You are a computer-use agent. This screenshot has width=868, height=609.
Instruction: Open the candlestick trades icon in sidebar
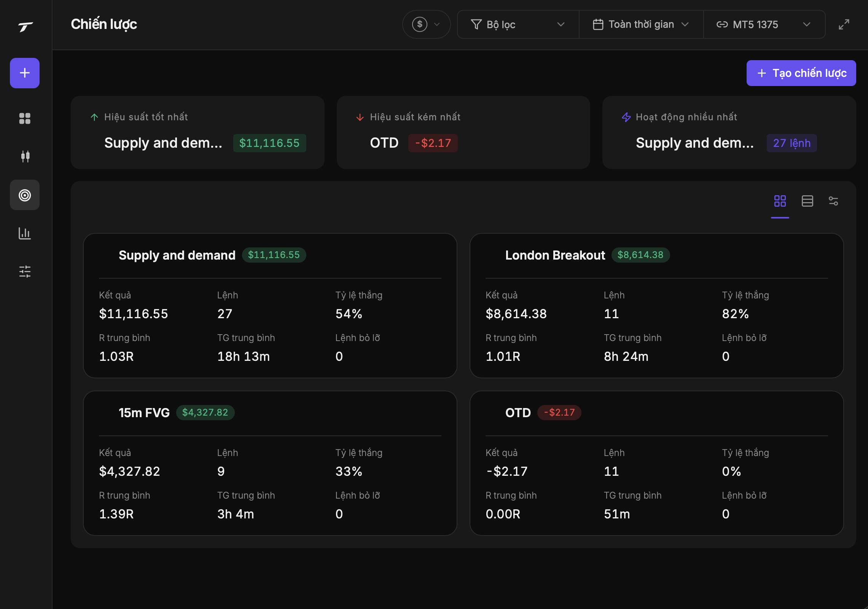point(25,156)
